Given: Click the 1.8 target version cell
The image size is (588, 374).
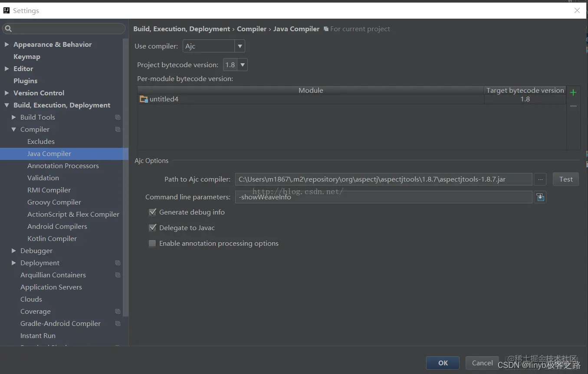Looking at the screenshot, I should coord(525,99).
